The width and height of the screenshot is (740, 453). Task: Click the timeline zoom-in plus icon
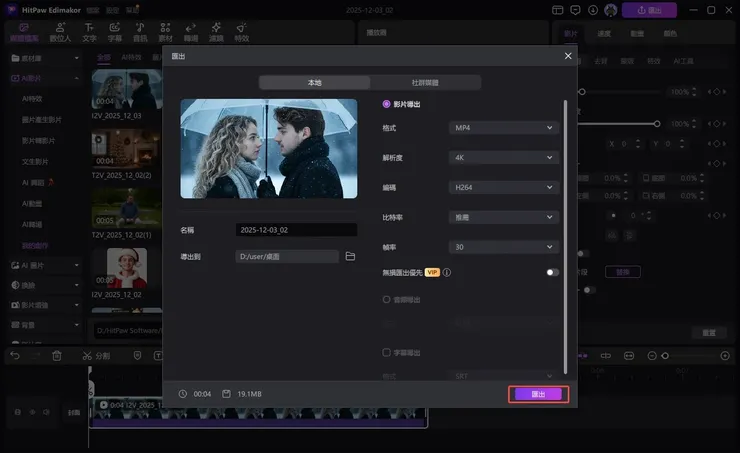click(x=725, y=355)
